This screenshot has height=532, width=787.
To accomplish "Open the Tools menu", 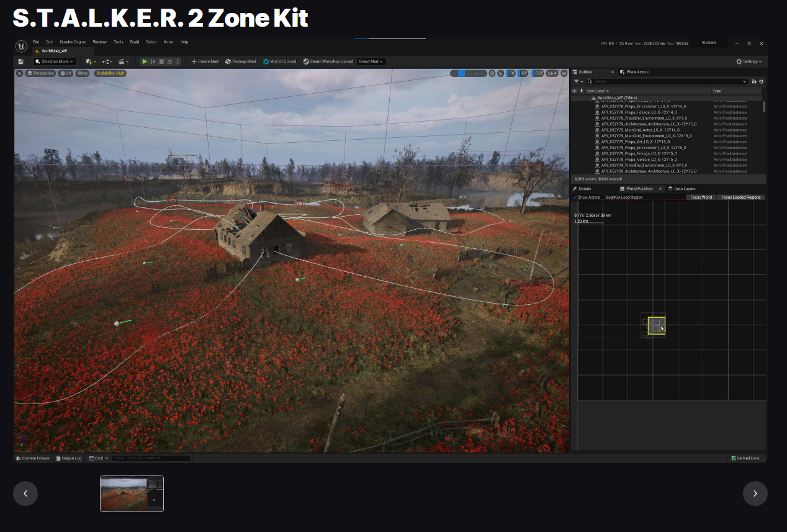I will (x=119, y=42).
